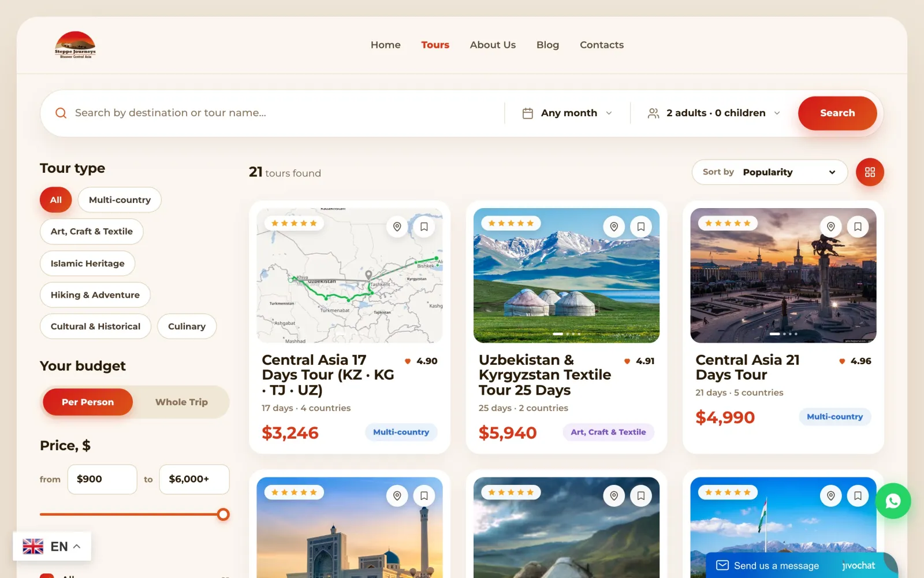Screen dimensions: 924x578
Task: Select Per Person budget mode
Action: (88, 402)
